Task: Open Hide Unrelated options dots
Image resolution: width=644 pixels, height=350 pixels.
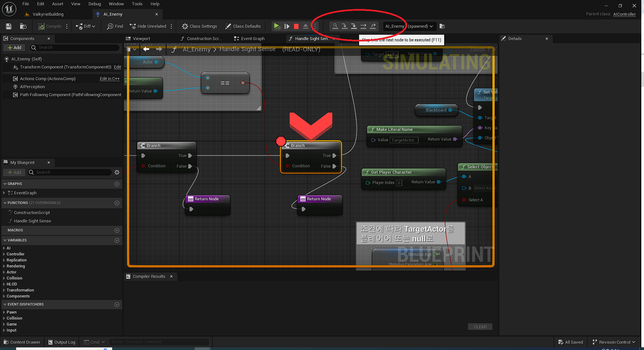Action: point(171,26)
